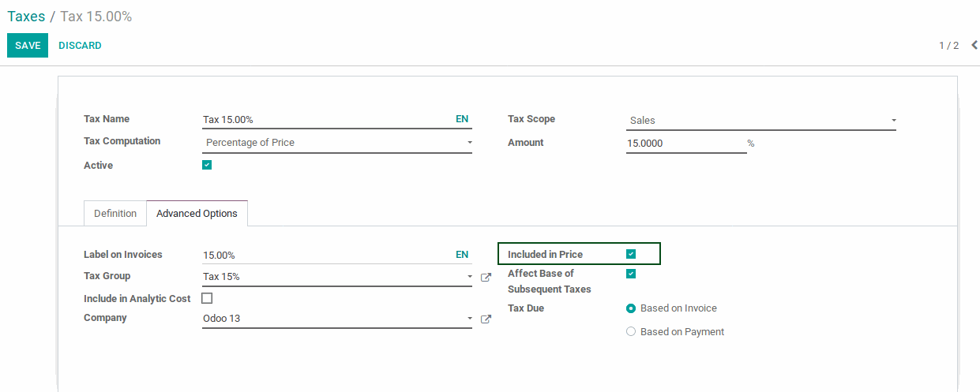The width and height of the screenshot is (980, 392).
Task: Enable Include in Analytic Cost
Action: (x=207, y=298)
